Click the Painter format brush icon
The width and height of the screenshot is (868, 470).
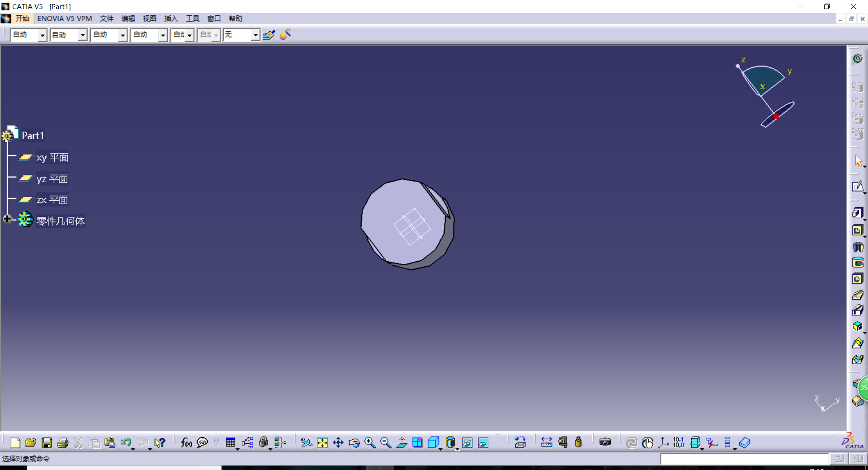coord(269,35)
